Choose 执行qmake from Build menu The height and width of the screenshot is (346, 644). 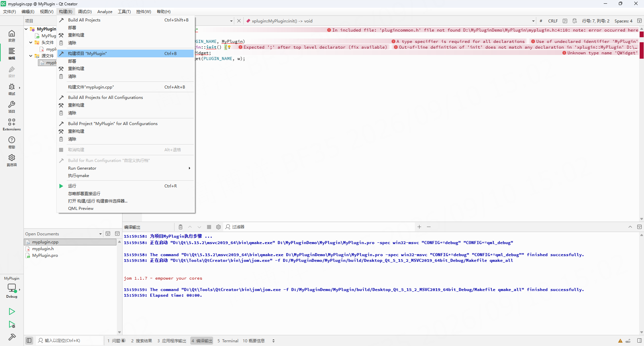coord(126,176)
